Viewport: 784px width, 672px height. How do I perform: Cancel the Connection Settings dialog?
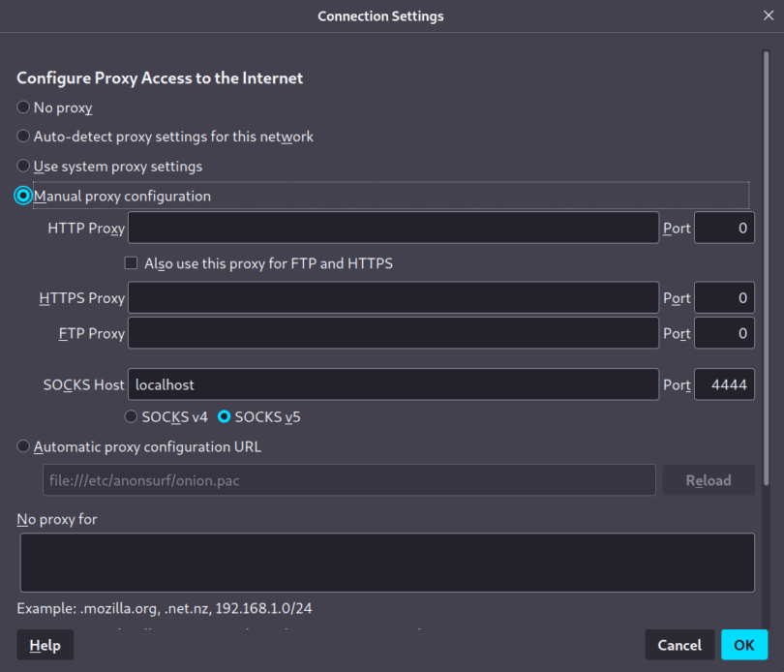[679, 644]
